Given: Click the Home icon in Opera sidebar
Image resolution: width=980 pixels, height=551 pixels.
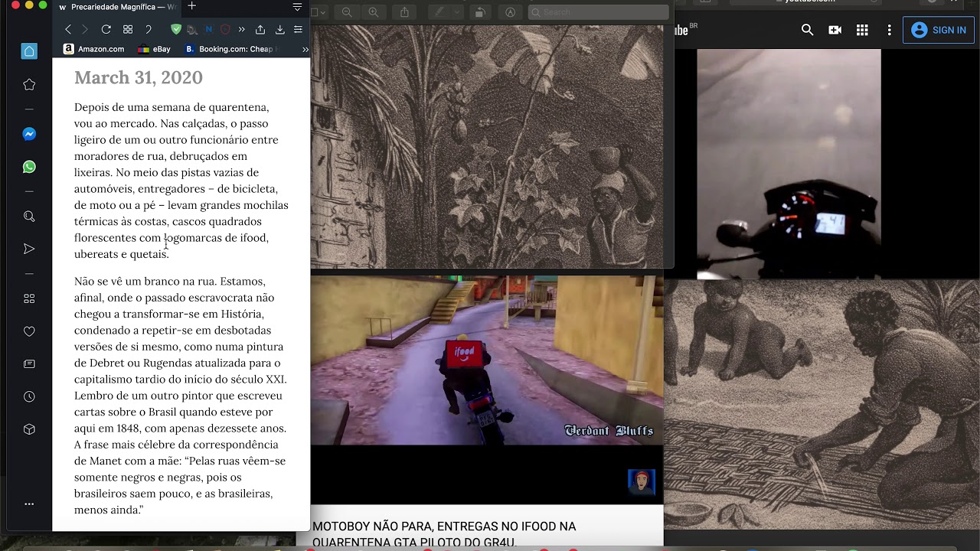Looking at the screenshot, I should pos(29,51).
